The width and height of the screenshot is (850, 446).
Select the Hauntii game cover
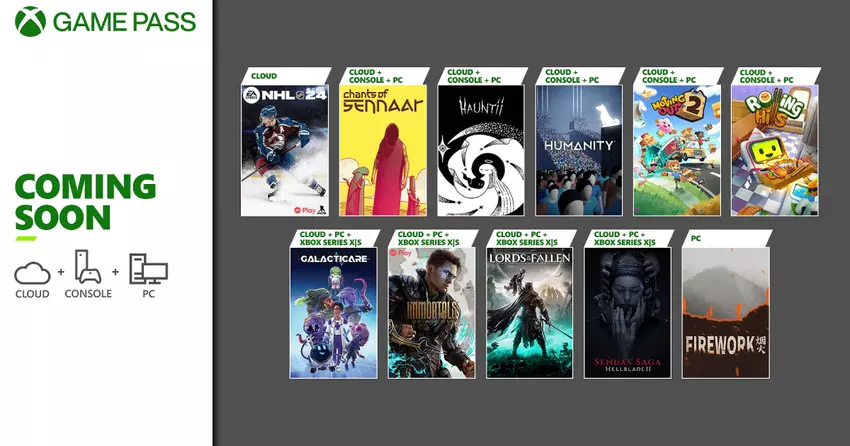click(x=480, y=150)
